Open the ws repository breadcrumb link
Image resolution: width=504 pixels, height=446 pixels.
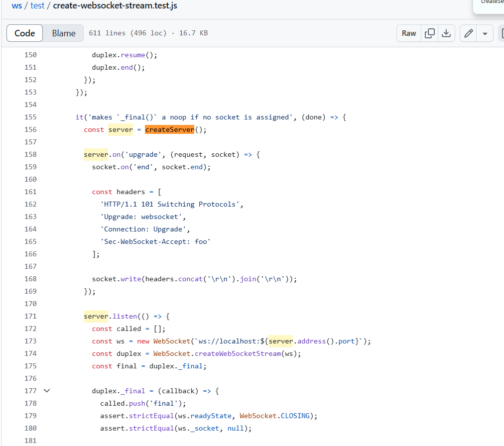point(17,6)
